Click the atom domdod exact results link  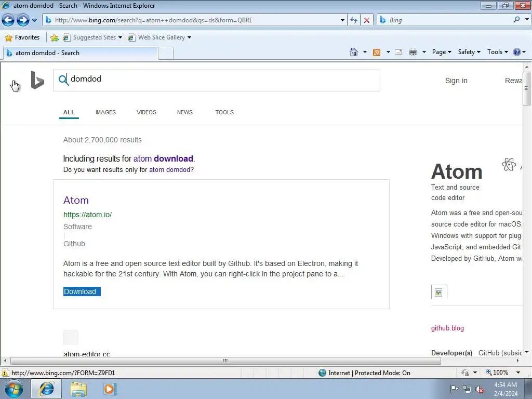[x=170, y=170]
